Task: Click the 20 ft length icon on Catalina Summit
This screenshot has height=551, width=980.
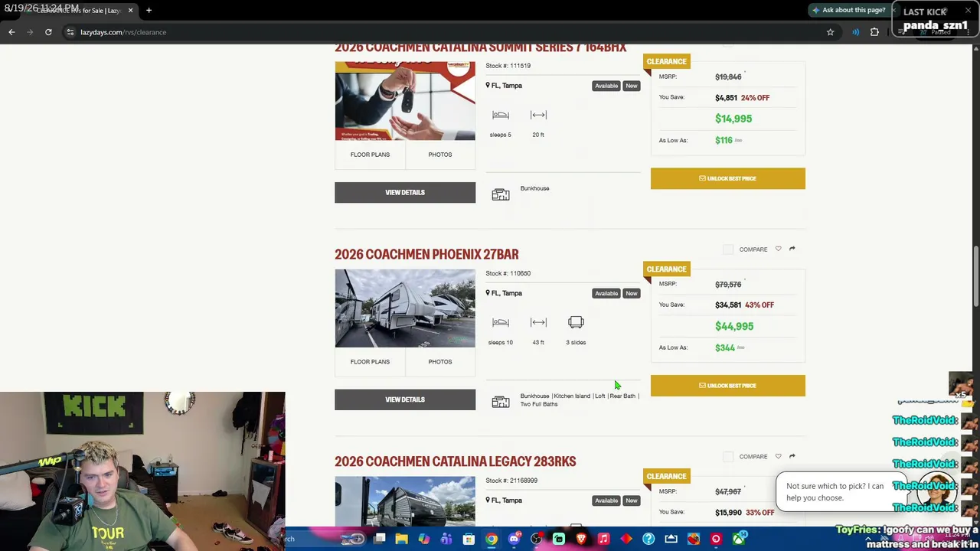Action: click(x=538, y=115)
